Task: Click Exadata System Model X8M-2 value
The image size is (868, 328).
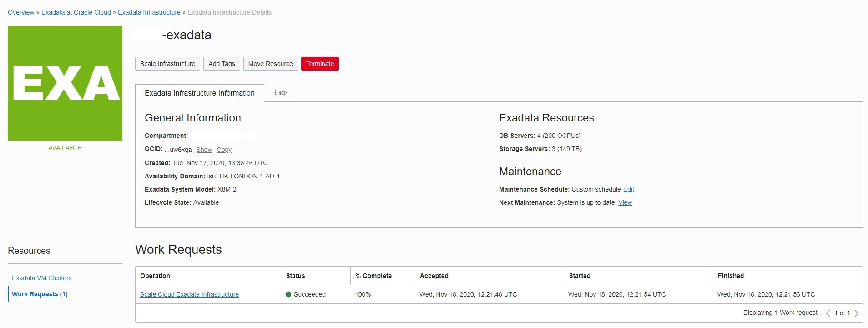Action: click(227, 189)
